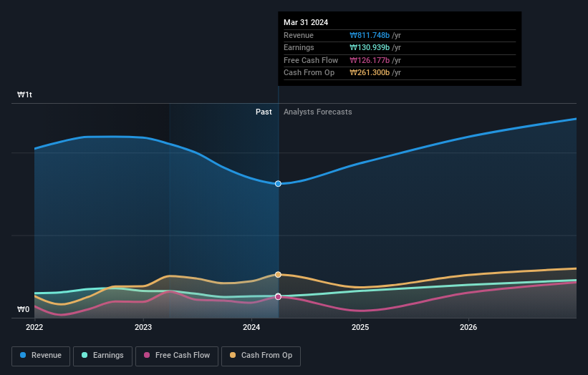Image resolution: width=588 pixels, height=375 pixels.
Task: Click the Analysts Forecasts label
Action: pyautogui.click(x=317, y=112)
